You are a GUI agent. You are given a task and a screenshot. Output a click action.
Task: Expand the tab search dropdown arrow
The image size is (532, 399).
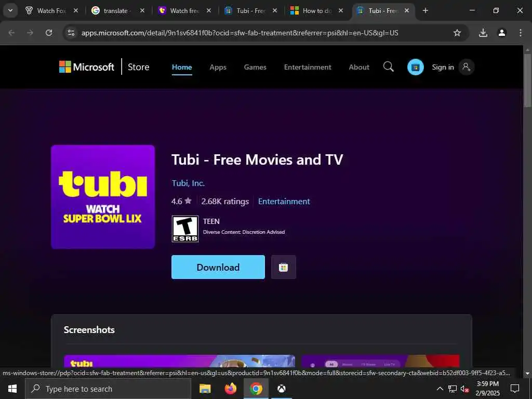coord(10,10)
